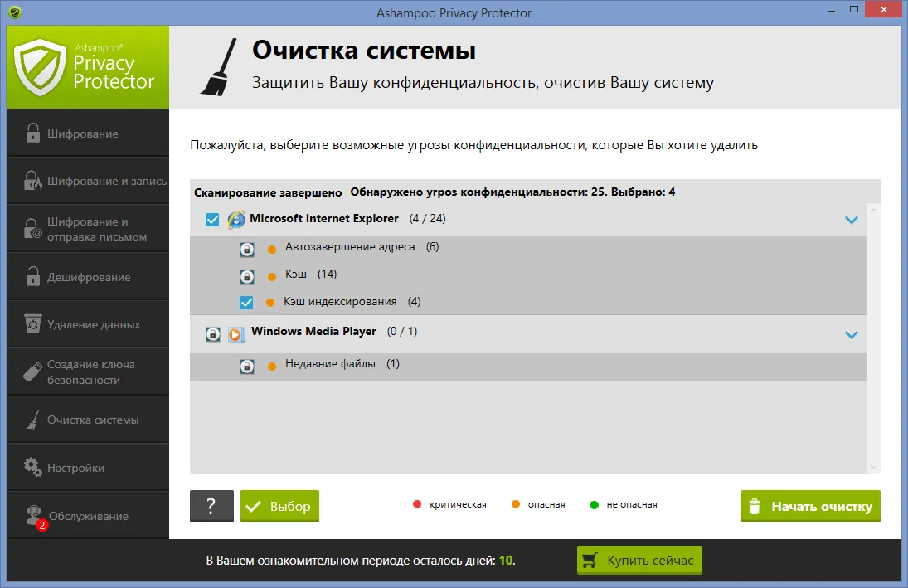This screenshot has width=908, height=588.
Task: Toggle the Microsoft Internet Explorer checkbox
Action: tap(212, 220)
